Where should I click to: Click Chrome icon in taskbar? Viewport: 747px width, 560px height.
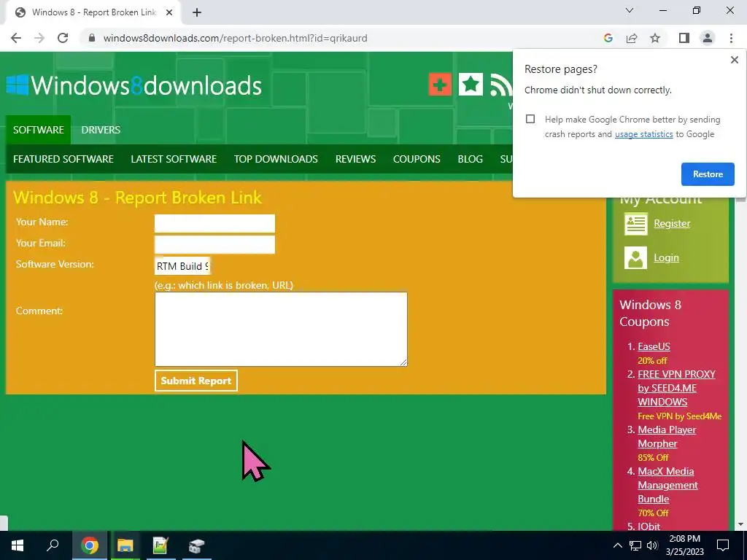click(90, 545)
